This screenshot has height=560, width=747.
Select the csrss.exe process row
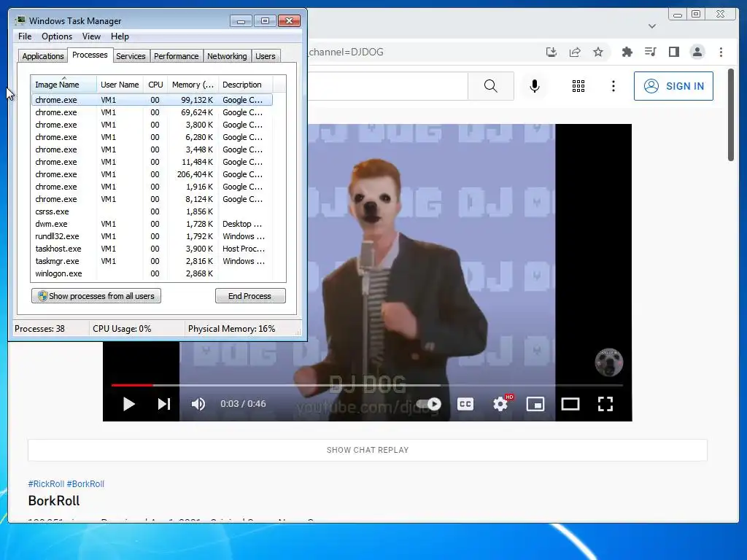coord(152,211)
